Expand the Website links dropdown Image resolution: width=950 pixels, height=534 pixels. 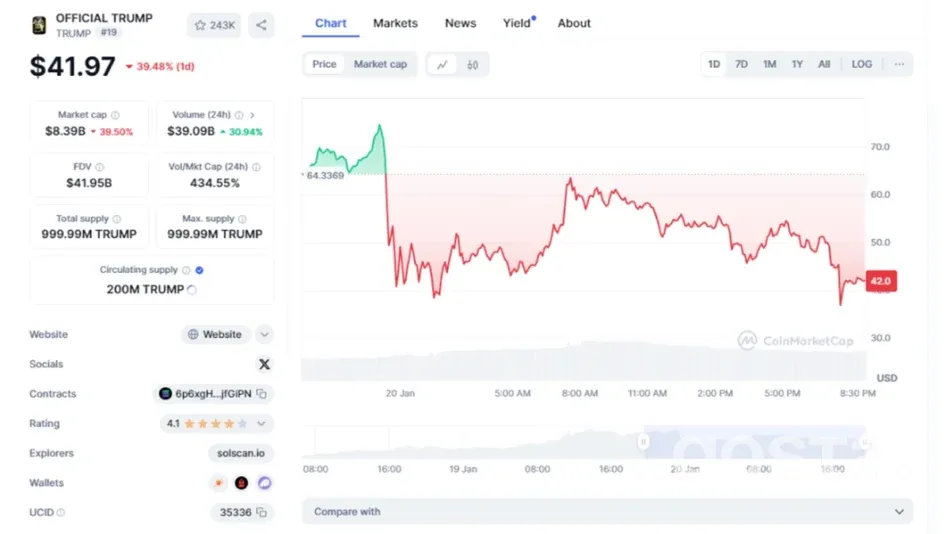[264, 335]
